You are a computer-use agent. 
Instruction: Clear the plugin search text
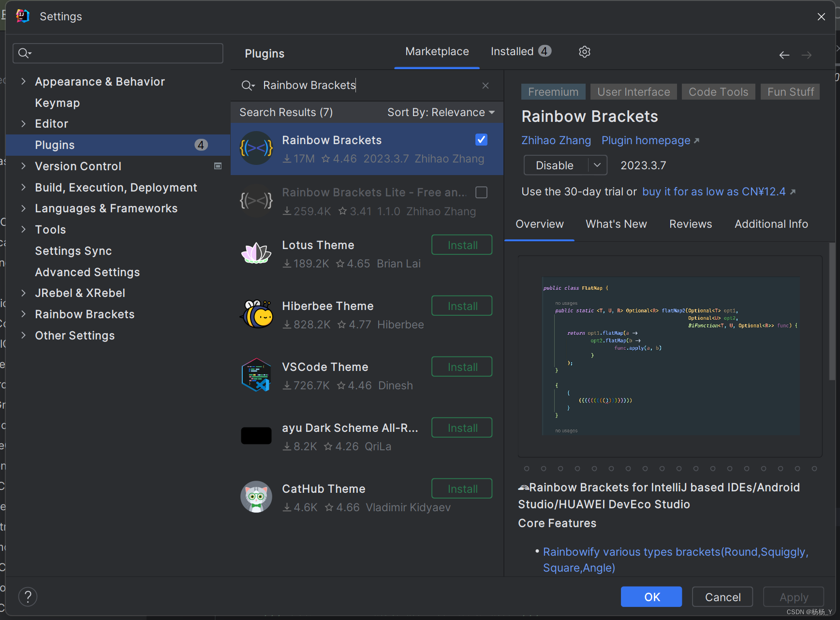coord(486,86)
